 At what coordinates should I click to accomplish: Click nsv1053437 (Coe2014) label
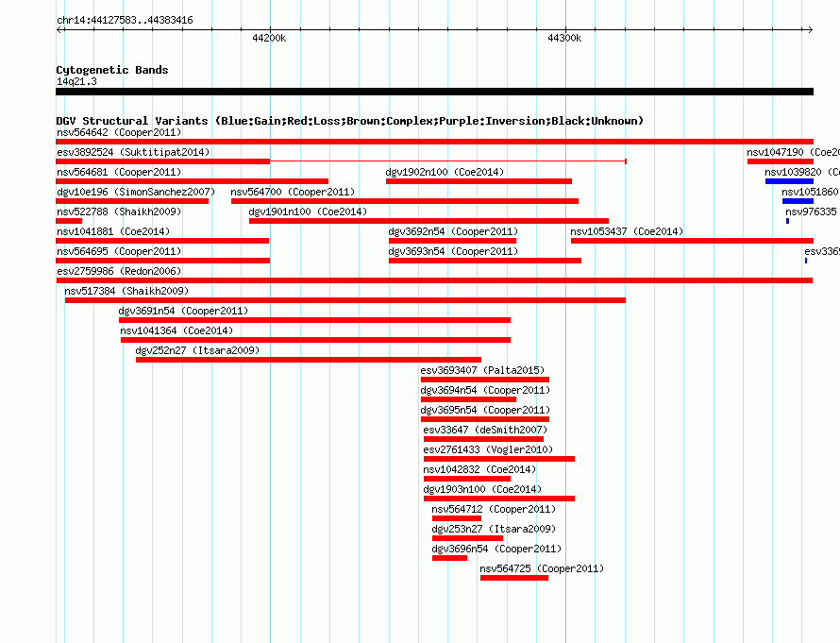click(x=627, y=231)
